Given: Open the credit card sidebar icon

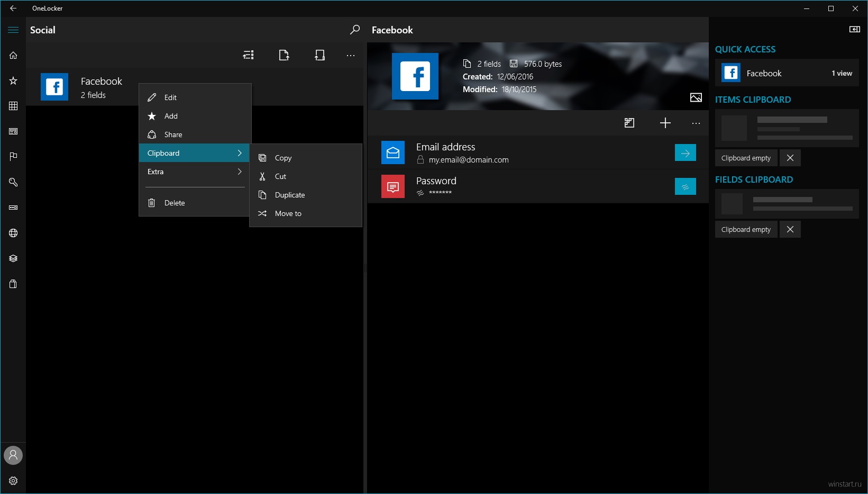Looking at the screenshot, I should (x=13, y=208).
